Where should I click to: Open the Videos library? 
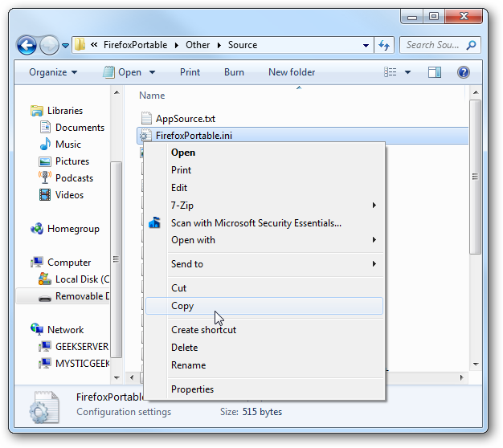click(x=69, y=195)
